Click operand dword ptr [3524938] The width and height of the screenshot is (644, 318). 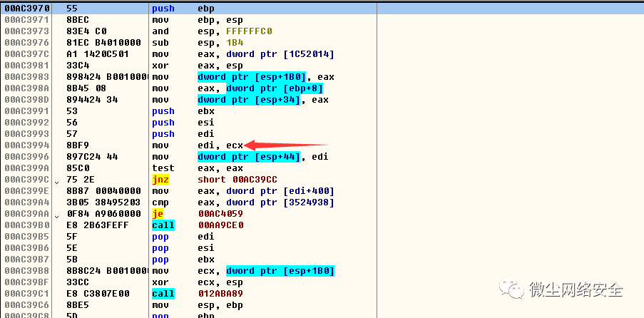pyautogui.click(x=280, y=202)
